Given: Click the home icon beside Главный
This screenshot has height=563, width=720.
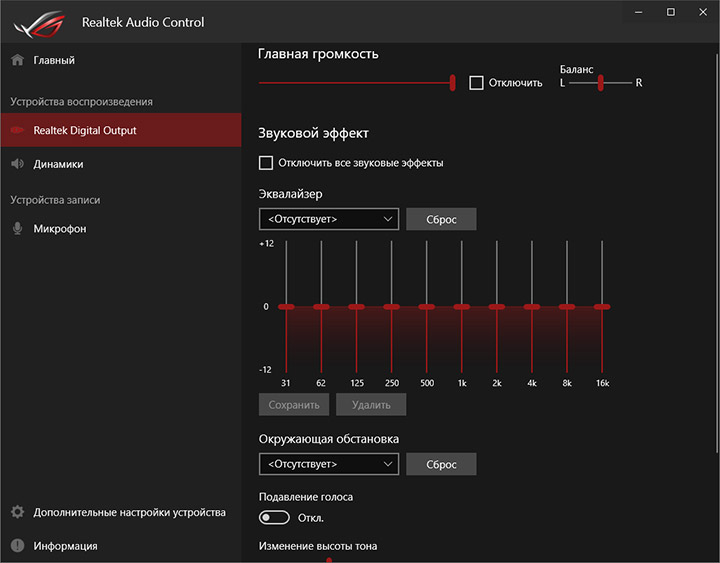Looking at the screenshot, I should (17, 60).
